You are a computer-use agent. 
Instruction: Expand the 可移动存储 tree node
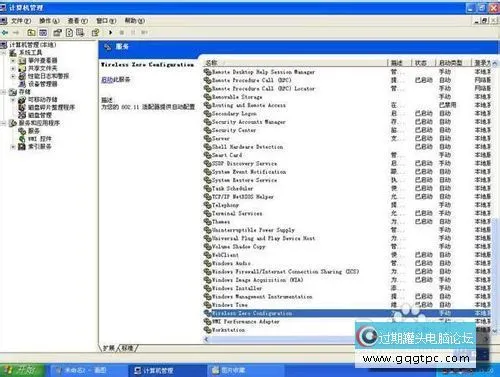coord(13,100)
